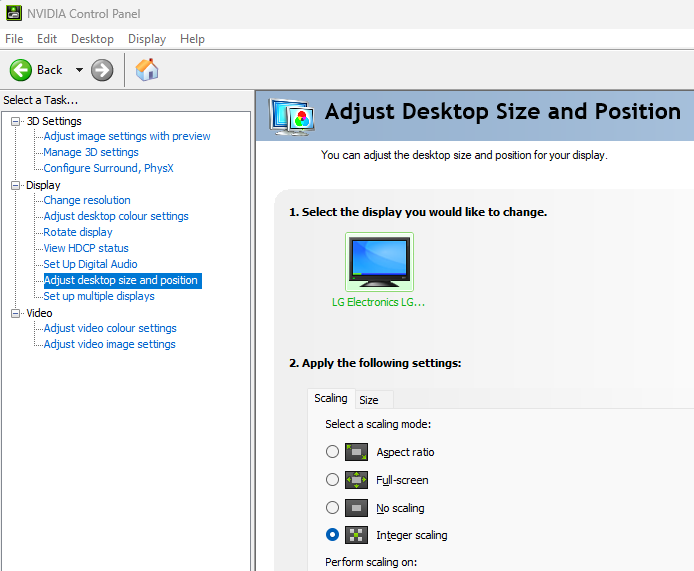Collapse the 3D Settings tree node
Image resolution: width=694 pixels, height=571 pixels.
tap(15, 121)
